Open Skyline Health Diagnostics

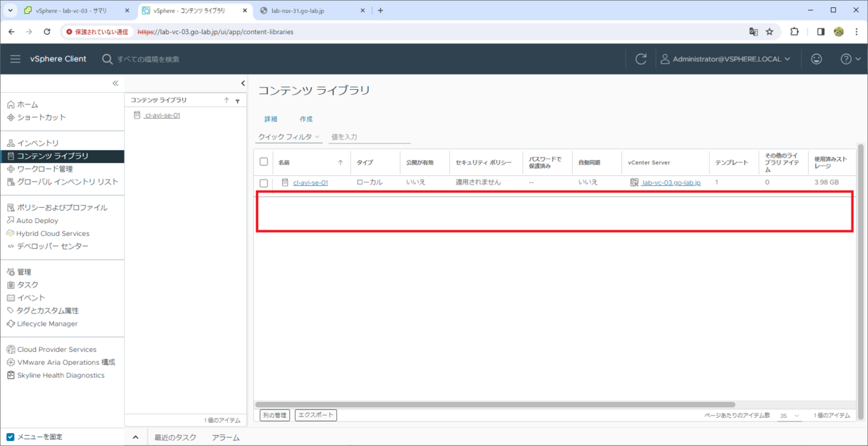pyautogui.click(x=61, y=375)
